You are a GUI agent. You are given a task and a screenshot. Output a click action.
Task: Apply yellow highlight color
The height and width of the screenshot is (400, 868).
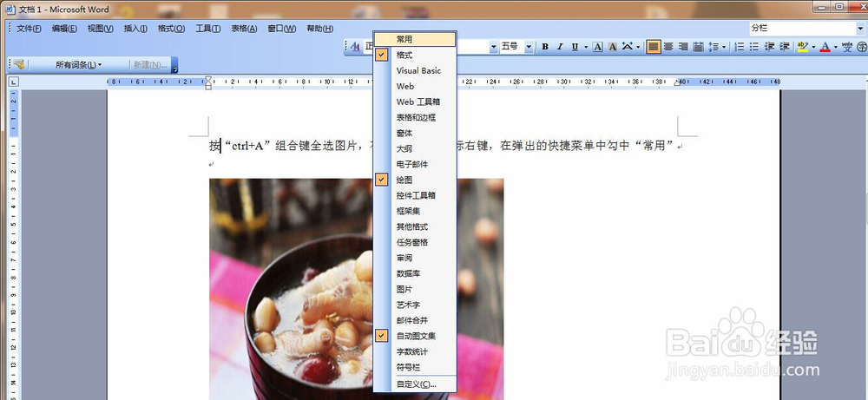[803, 47]
